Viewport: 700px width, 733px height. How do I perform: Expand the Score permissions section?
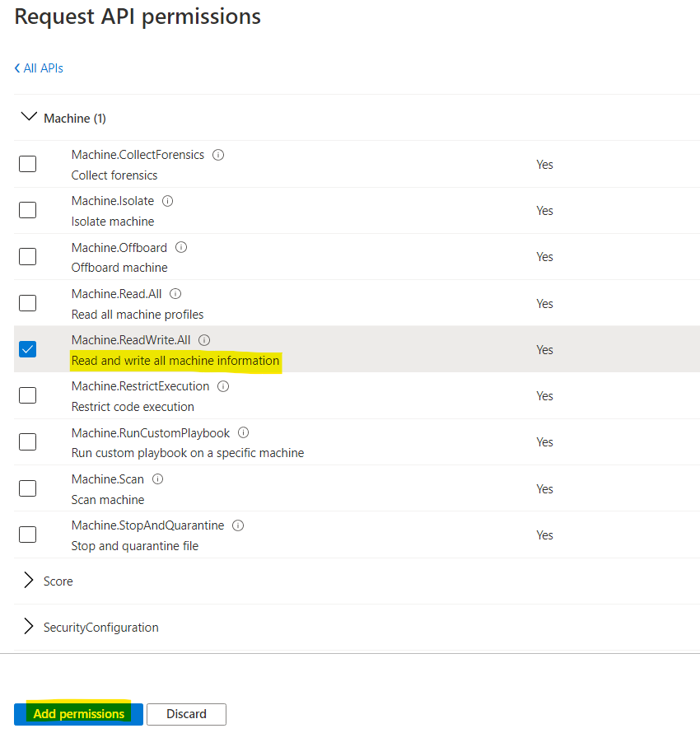pos(29,581)
